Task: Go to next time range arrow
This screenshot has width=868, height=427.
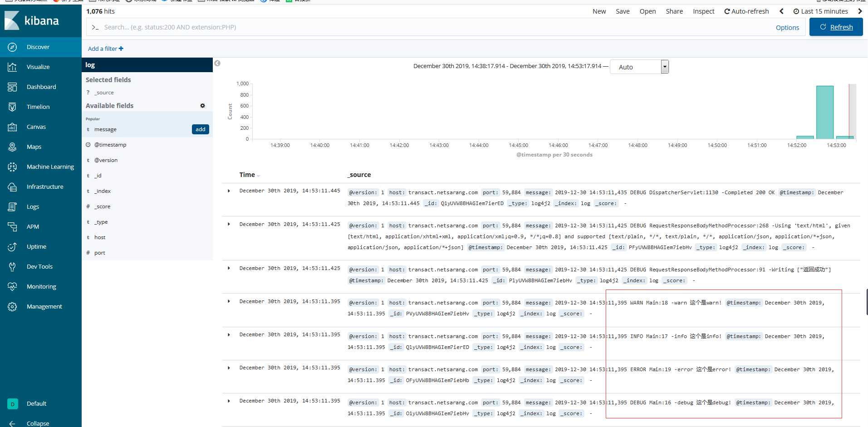Action: tap(860, 11)
